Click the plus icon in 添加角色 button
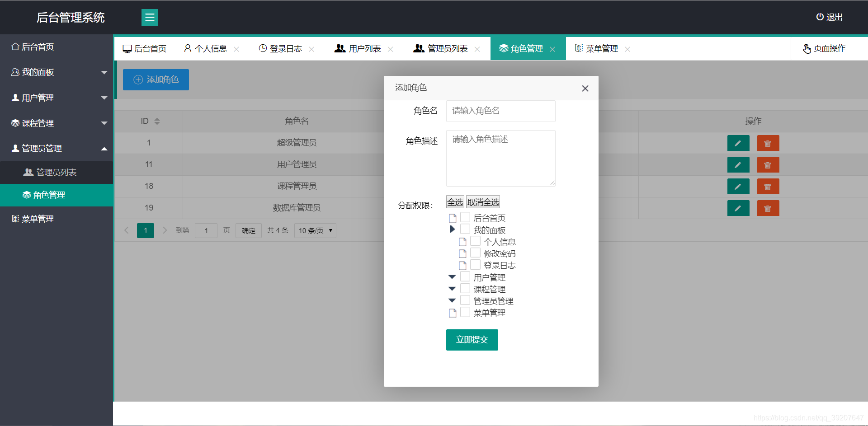The image size is (868, 426). 138,80
